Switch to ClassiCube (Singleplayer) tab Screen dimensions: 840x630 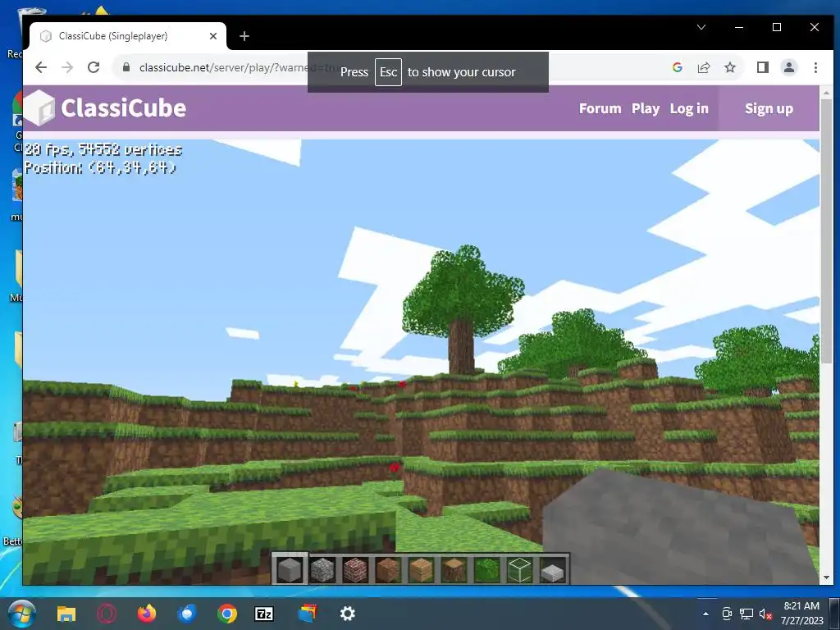point(127,36)
